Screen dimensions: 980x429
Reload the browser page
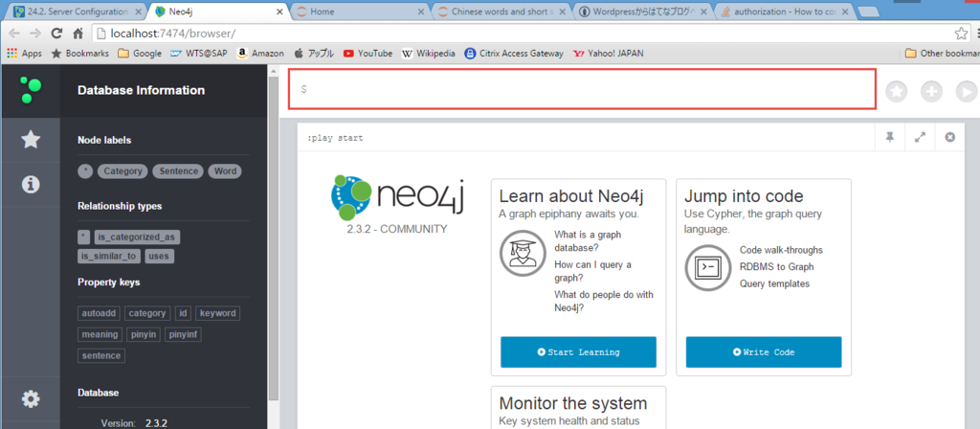(x=56, y=34)
